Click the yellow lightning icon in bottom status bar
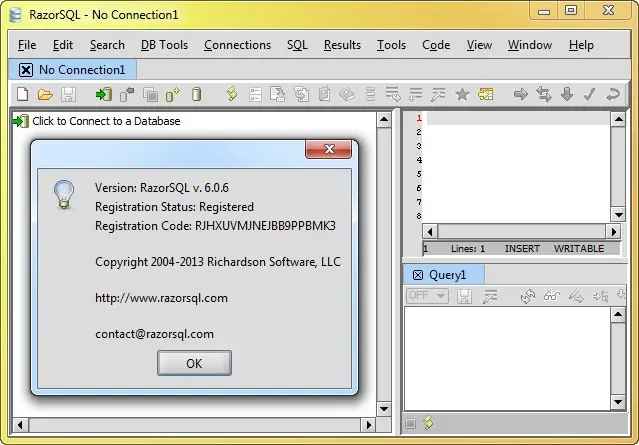 (428, 423)
